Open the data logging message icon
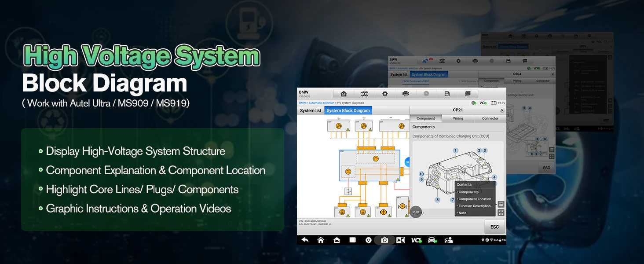This screenshot has height=264, width=644. 468,94
